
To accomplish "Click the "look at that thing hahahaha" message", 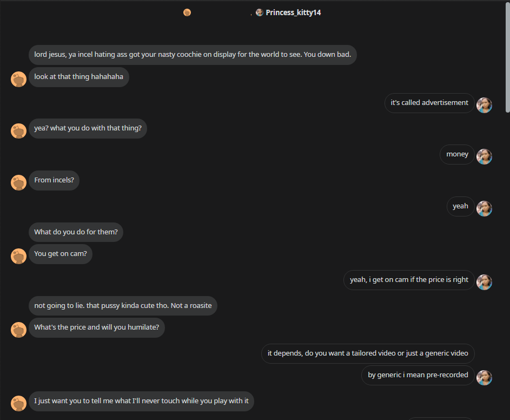I will [x=79, y=77].
